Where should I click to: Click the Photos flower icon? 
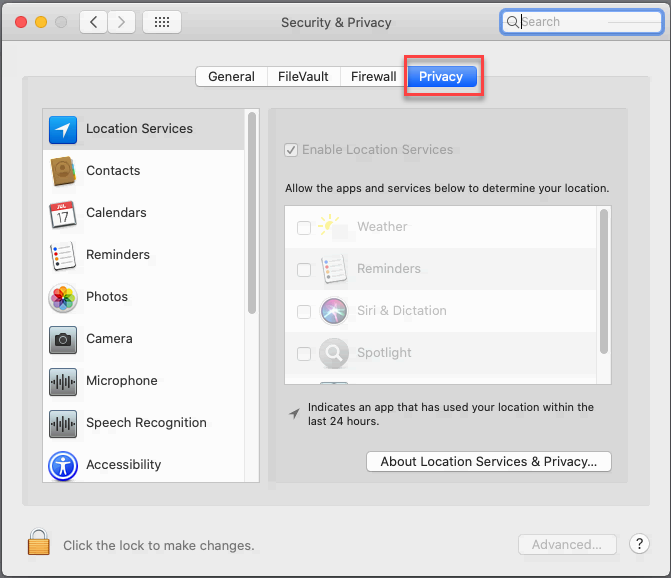tap(63, 297)
